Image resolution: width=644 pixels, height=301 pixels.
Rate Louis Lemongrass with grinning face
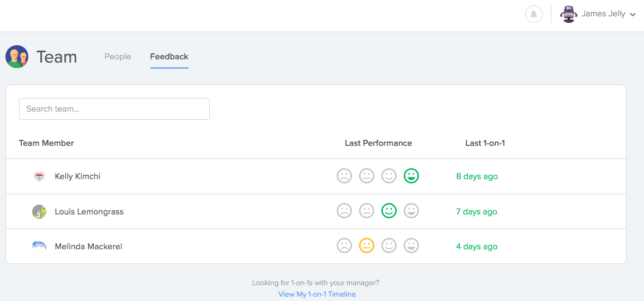(x=411, y=211)
